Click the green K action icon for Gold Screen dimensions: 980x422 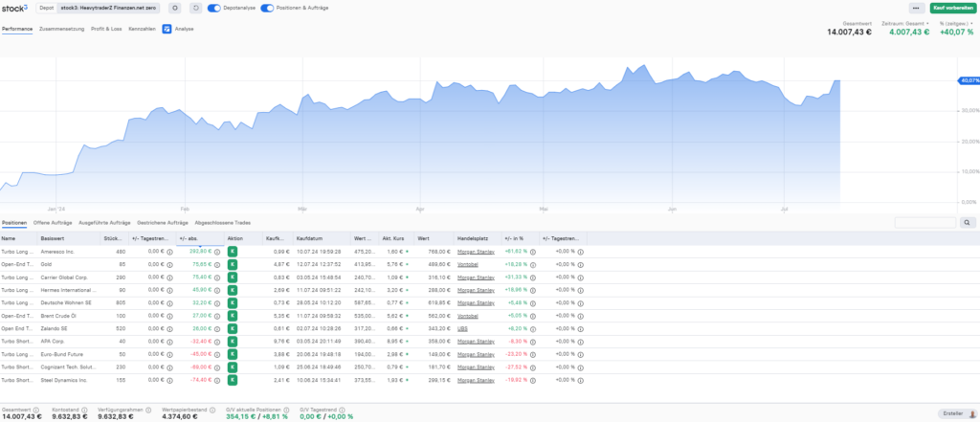(232, 264)
